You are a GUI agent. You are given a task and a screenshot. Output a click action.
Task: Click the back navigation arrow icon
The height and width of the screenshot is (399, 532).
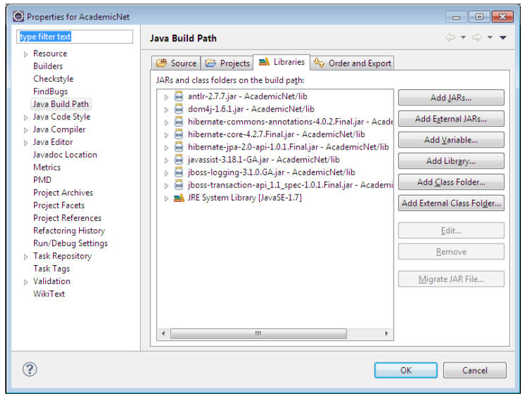(450, 38)
